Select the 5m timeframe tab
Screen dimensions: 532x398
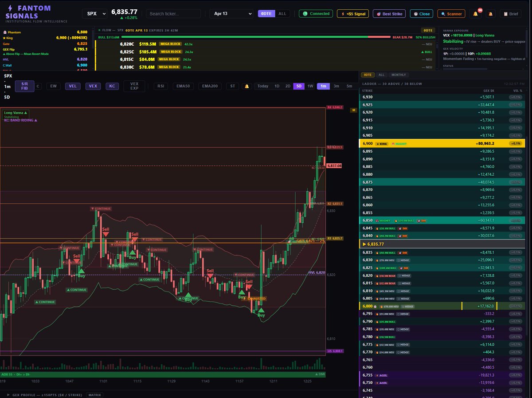click(x=349, y=86)
